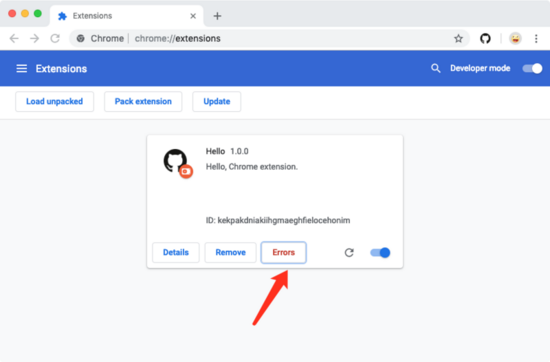This screenshot has width=550, height=362.
Task: Click the Developer mode label
Action: [480, 68]
